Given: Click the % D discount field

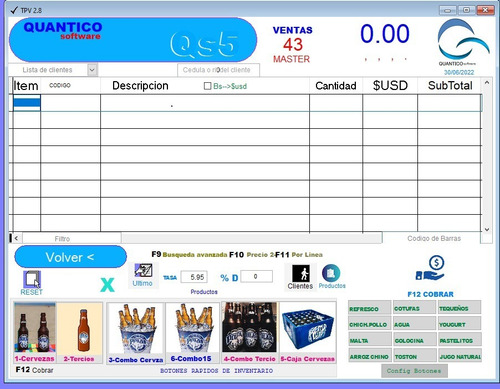Looking at the screenshot, I should pos(256,276).
